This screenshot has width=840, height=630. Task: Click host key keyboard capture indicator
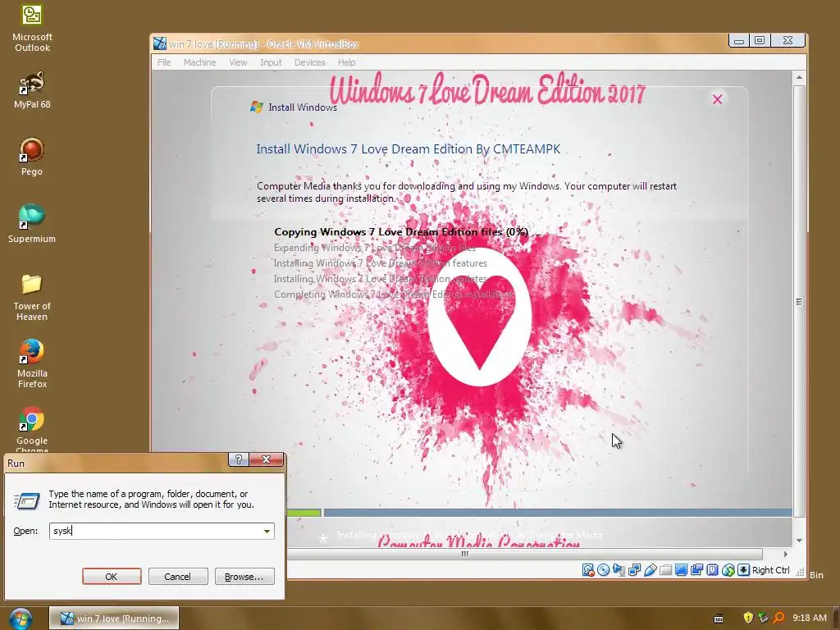[x=743, y=570]
